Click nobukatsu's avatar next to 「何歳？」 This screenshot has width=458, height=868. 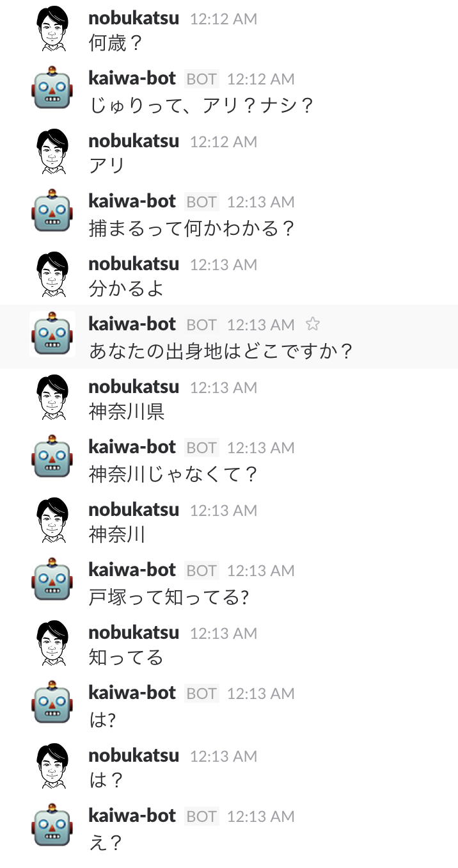pyautogui.click(x=52, y=29)
